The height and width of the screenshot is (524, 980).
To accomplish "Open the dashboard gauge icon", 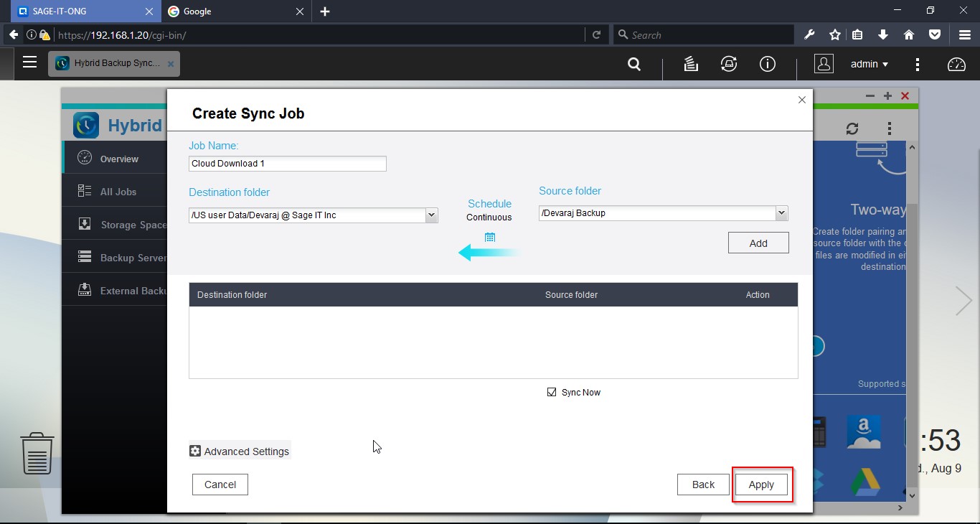I will 956,64.
